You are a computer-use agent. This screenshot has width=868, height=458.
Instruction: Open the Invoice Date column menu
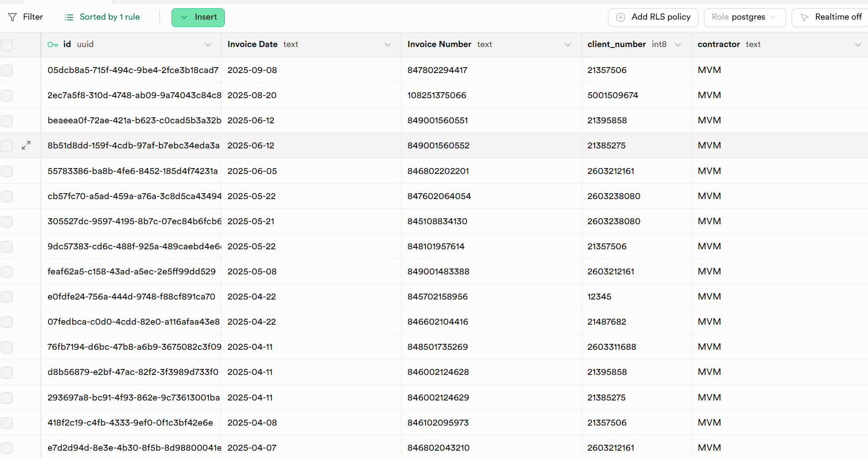(x=388, y=45)
